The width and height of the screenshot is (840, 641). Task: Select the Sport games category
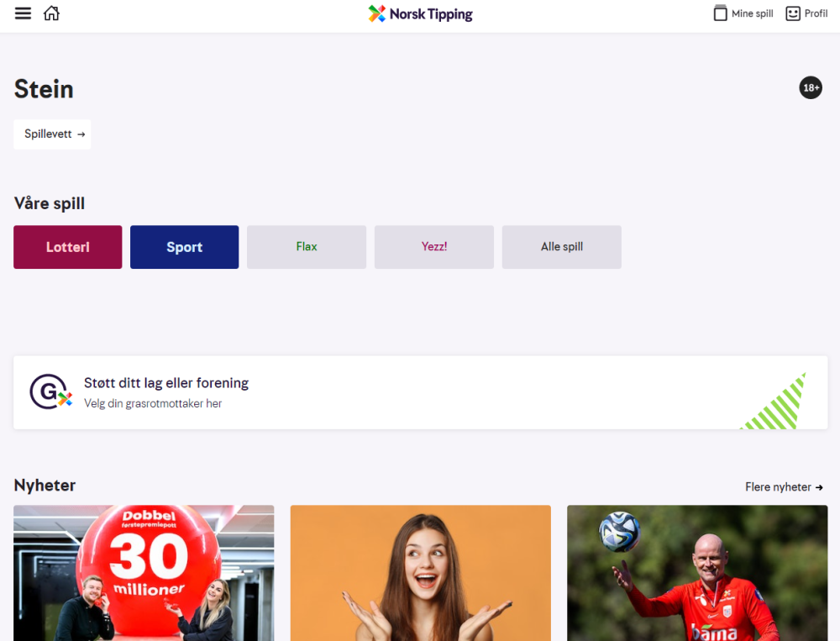pos(184,247)
